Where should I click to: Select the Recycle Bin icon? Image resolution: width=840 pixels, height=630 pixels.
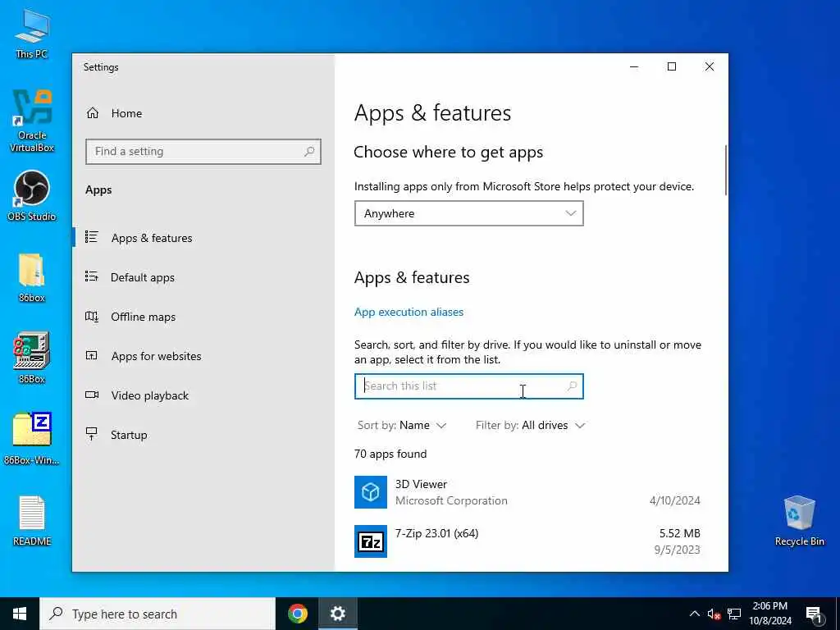pyautogui.click(x=799, y=521)
